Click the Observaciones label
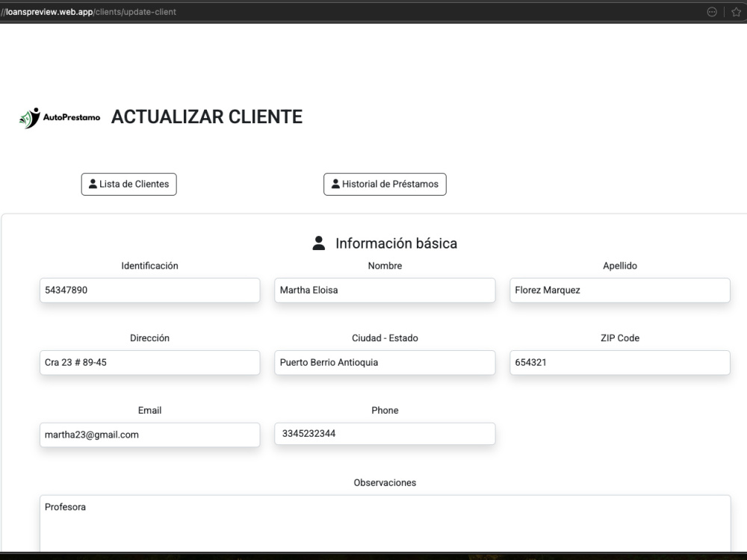 pos(385,483)
